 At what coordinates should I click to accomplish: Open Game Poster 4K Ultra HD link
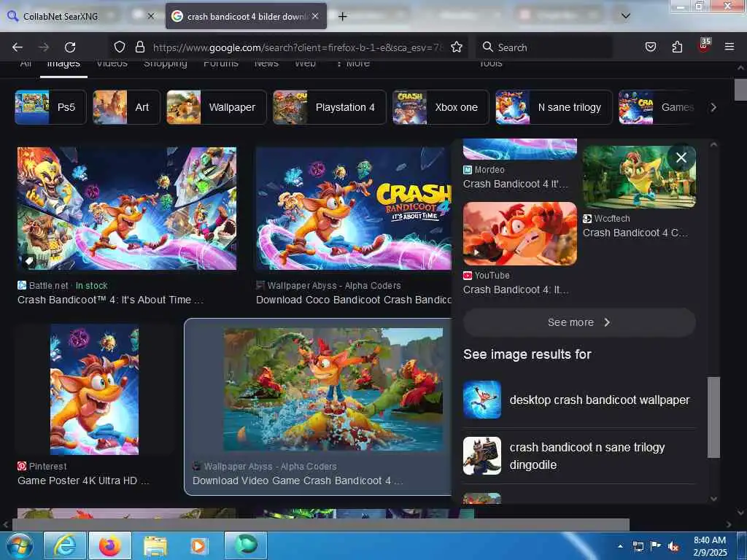pos(83,481)
